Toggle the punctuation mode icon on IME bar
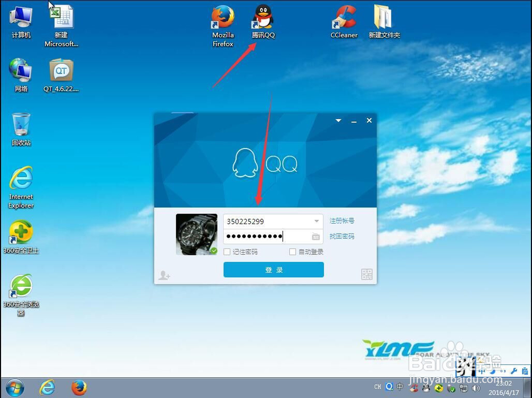The height and width of the screenshot is (398, 532). tap(503, 371)
